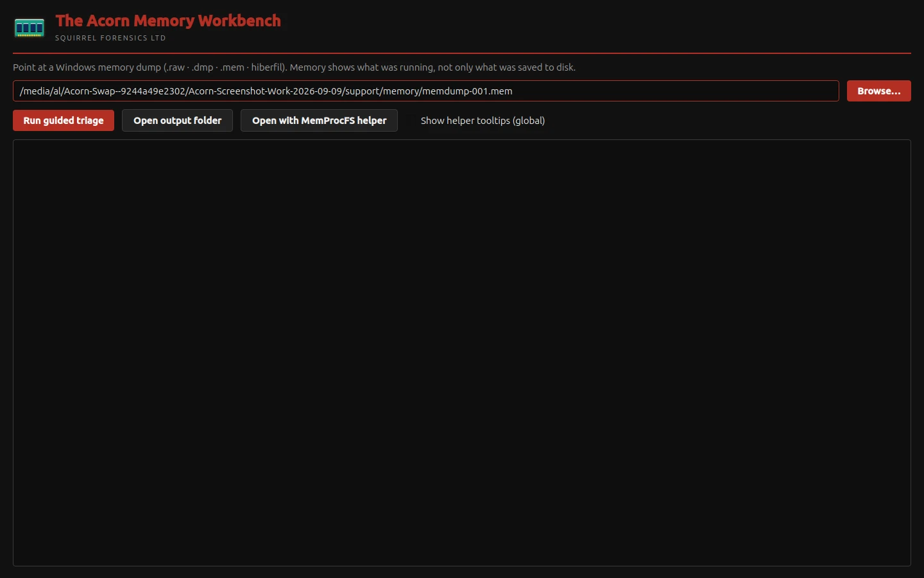Click the green memory chip logo icon

[x=30, y=28]
